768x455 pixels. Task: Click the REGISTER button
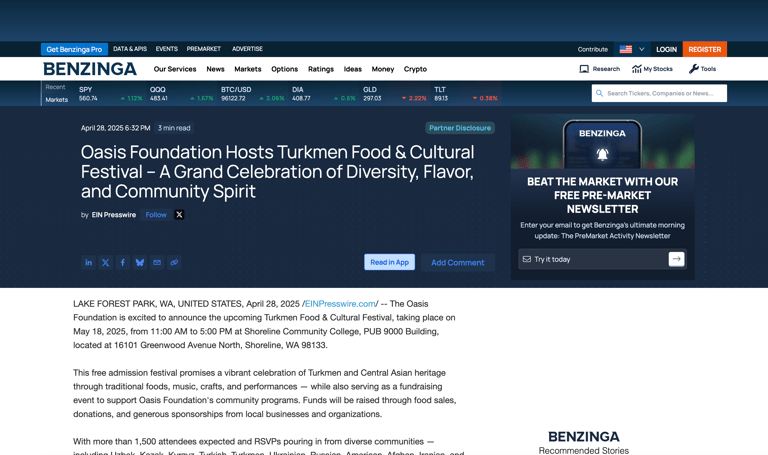[705, 49]
